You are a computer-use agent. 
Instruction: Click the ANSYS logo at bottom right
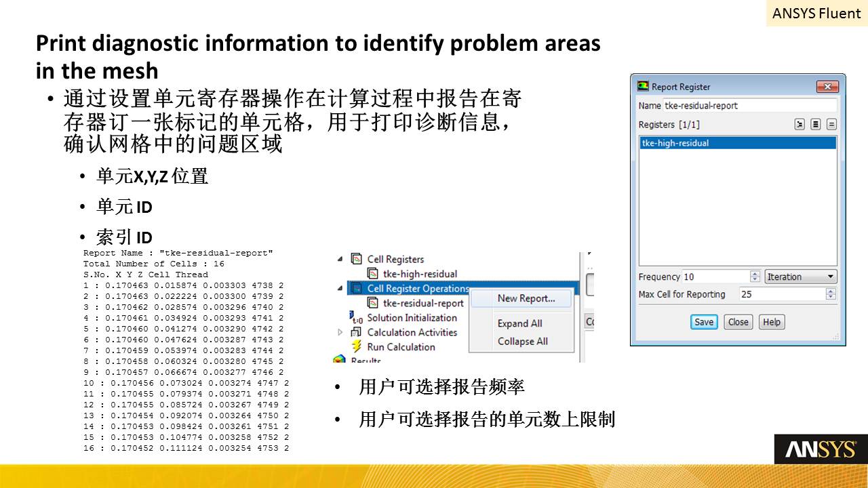821,449
